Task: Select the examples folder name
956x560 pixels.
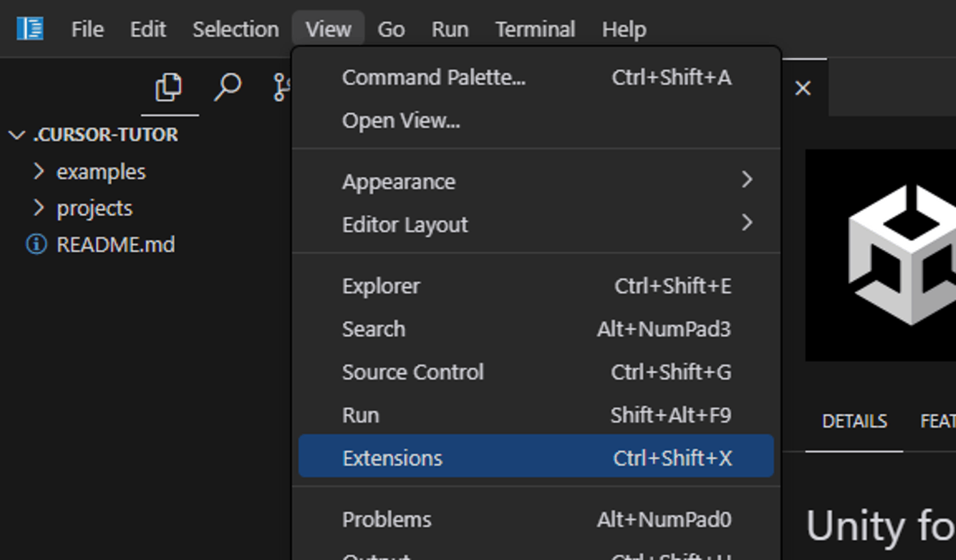Action: pyautogui.click(x=101, y=171)
